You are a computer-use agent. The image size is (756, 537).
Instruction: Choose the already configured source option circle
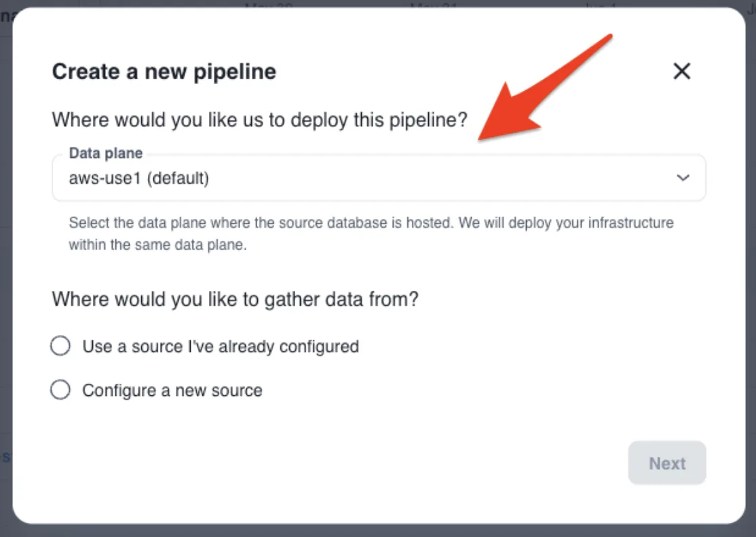click(60, 346)
